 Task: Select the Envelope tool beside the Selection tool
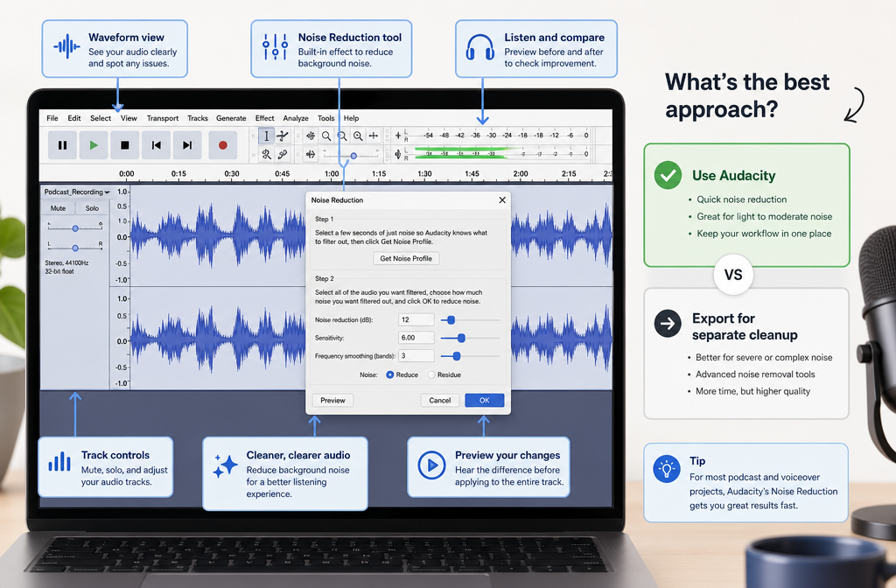[x=283, y=136]
